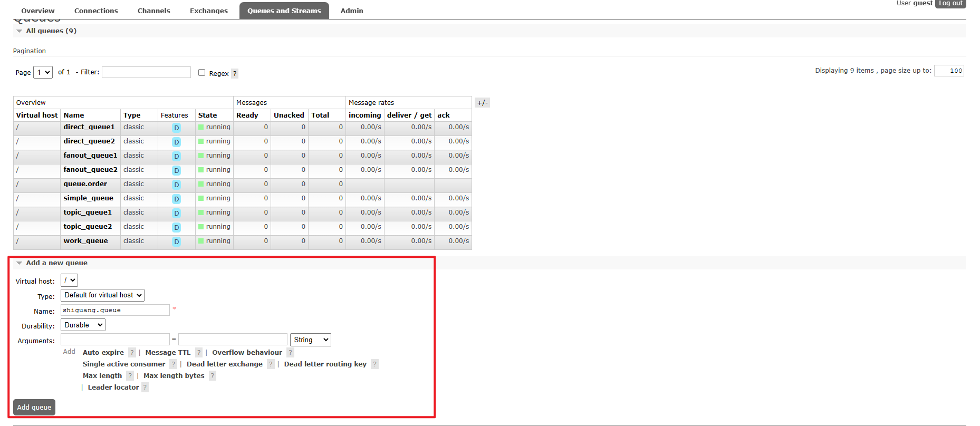Open the Virtual host dropdown

click(x=69, y=280)
